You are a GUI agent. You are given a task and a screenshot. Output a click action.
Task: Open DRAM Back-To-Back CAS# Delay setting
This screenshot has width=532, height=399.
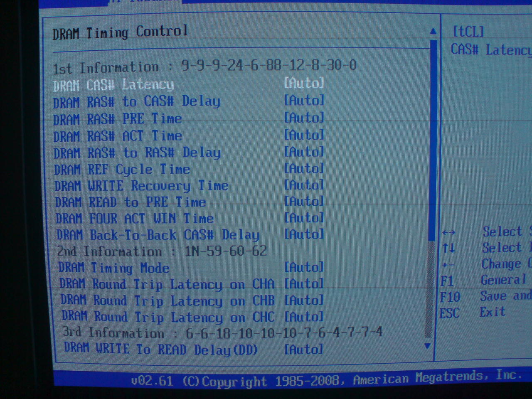158,235
